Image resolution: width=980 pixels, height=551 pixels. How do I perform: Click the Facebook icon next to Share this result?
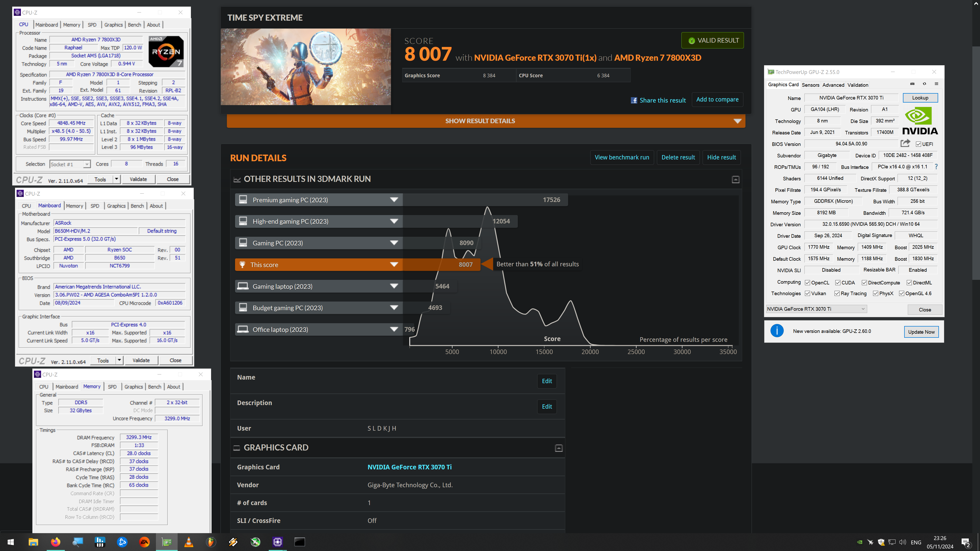(x=634, y=101)
